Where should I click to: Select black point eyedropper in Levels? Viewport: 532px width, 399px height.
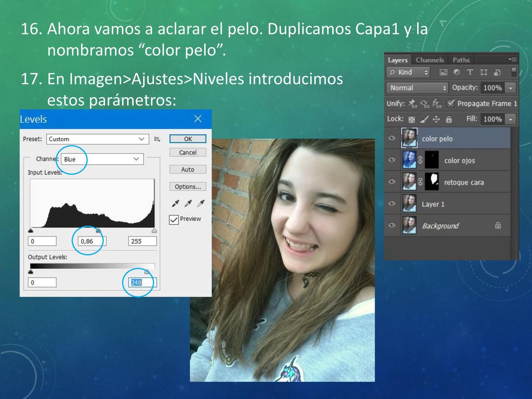[176, 203]
